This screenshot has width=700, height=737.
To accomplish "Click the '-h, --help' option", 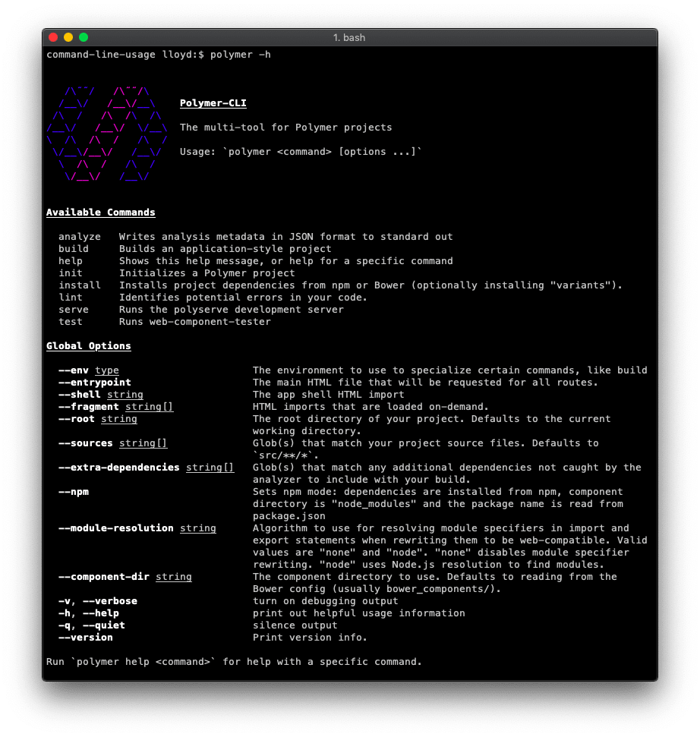I will click(88, 613).
